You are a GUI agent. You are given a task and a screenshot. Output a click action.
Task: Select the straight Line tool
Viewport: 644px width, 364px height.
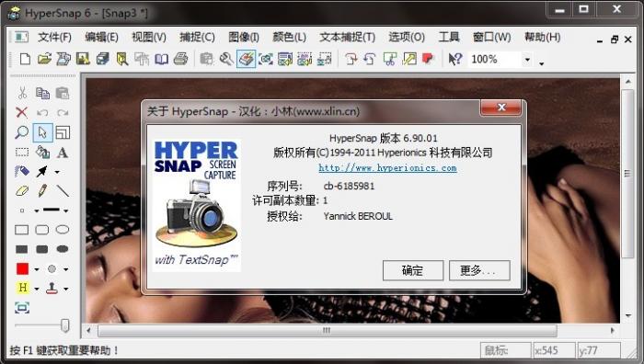(x=63, y=190)
